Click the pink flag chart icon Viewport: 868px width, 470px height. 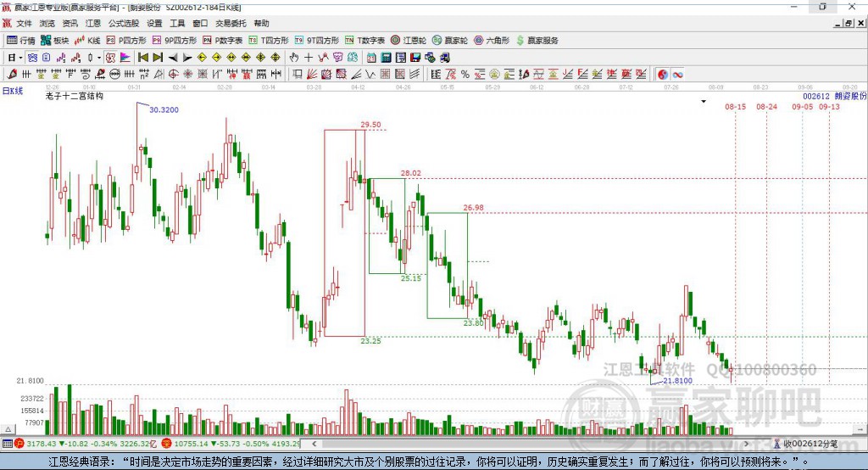[125, 58]
